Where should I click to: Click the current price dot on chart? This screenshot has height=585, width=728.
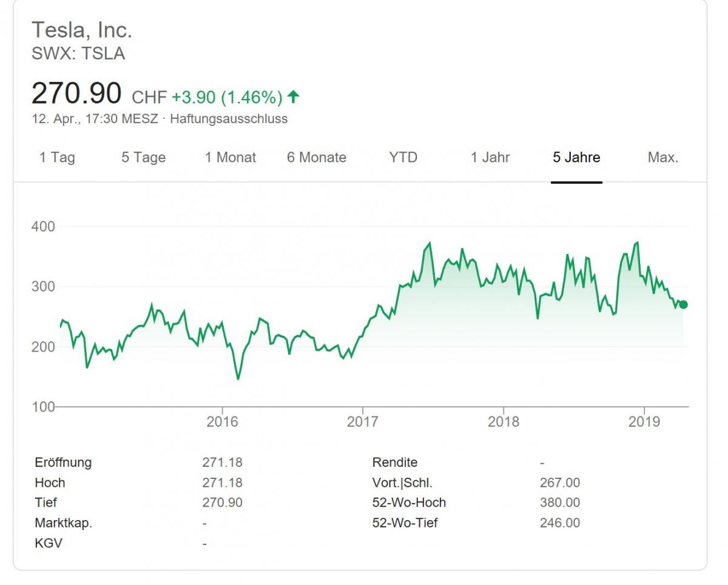click(684, 304)
